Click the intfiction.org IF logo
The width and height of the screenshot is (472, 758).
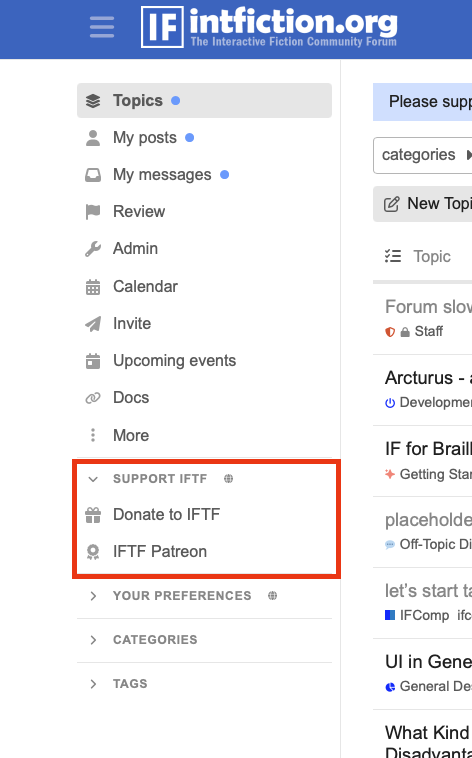pyautogui.click(x=269, y=27)
